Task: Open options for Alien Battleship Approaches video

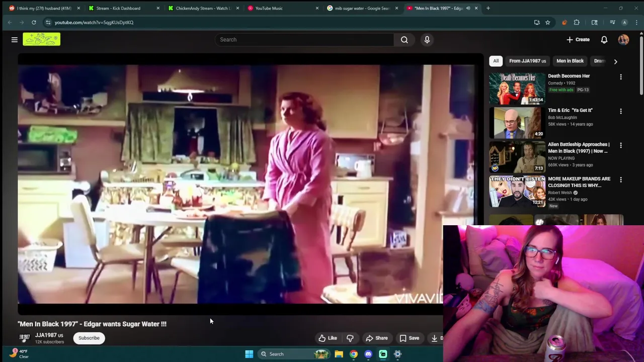Action: (x=621, y=145)
